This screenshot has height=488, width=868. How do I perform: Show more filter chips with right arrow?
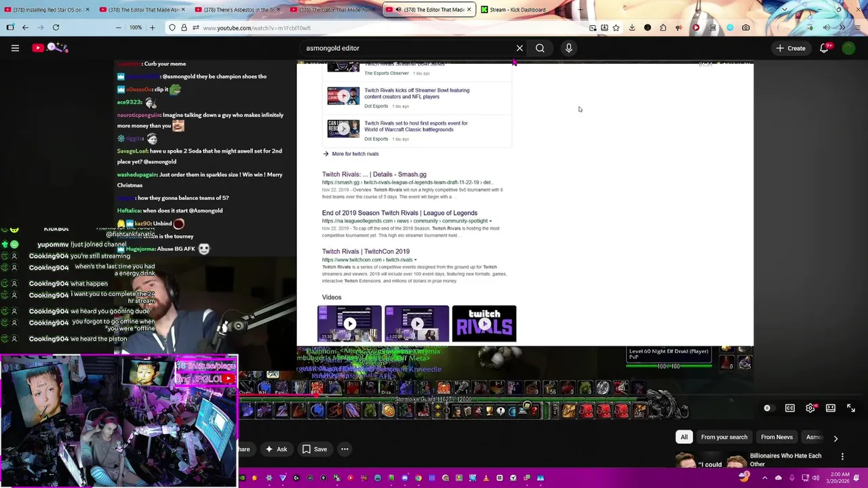[835, 439]
